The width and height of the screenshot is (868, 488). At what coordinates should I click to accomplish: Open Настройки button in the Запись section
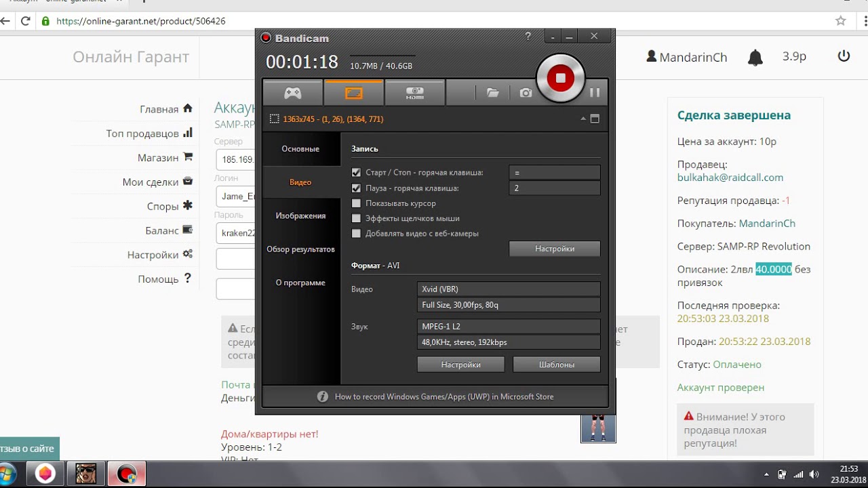(555, 249)
